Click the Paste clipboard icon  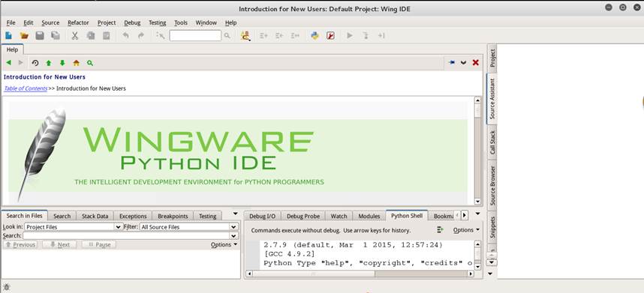click(106, 36)
